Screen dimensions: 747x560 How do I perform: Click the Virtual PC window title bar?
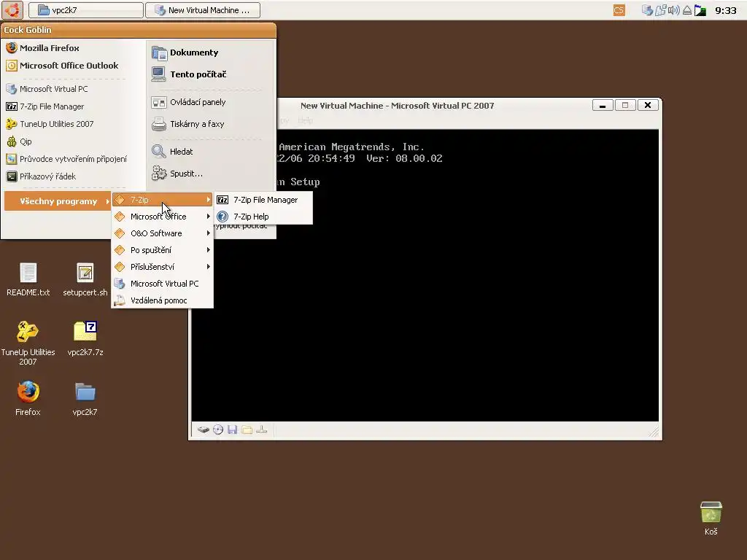[397, 106]
